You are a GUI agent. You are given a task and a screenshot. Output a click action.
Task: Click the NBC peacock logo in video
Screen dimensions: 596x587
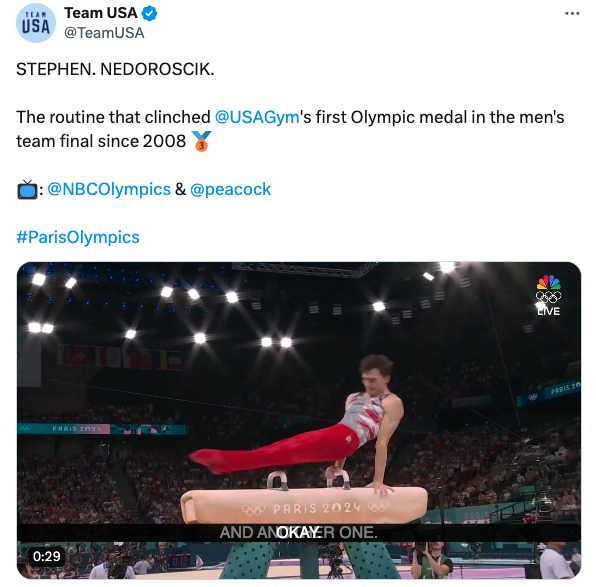tap(548, 282)
